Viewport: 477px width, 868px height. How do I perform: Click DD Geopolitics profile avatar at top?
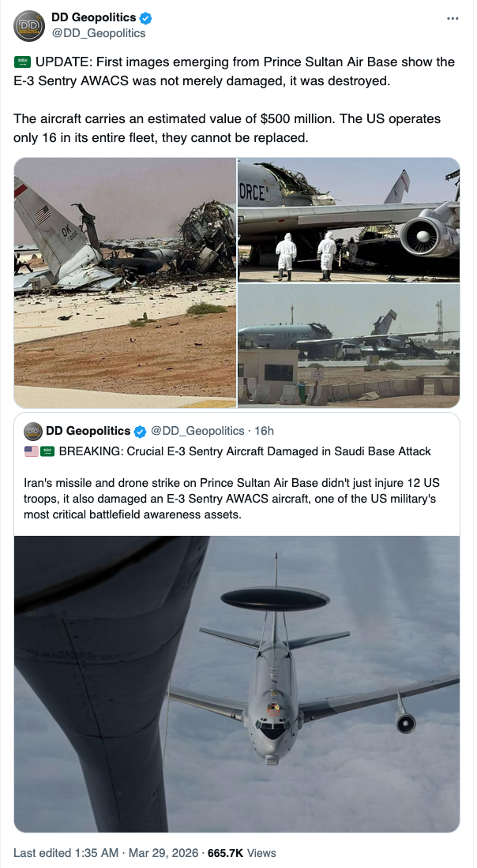click(28, 25)
